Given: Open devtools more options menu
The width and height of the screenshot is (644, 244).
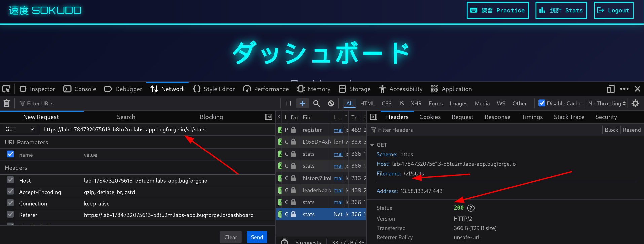Looking at the screenshot, I should [624, 89].
